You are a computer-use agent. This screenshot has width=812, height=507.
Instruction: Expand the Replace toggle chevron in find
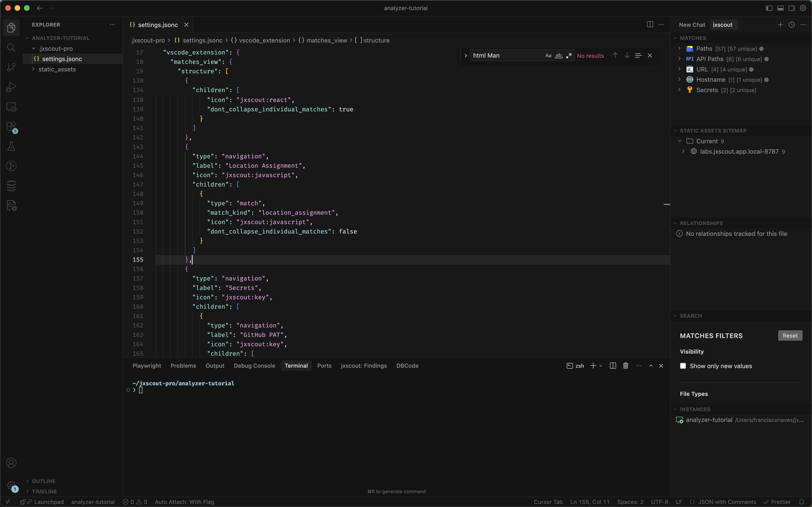pos(466,56)
